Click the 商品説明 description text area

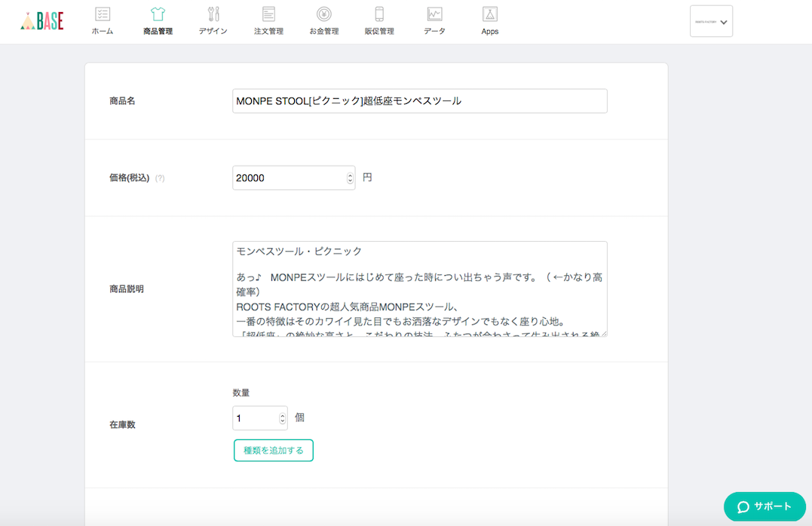click(419, 289)
